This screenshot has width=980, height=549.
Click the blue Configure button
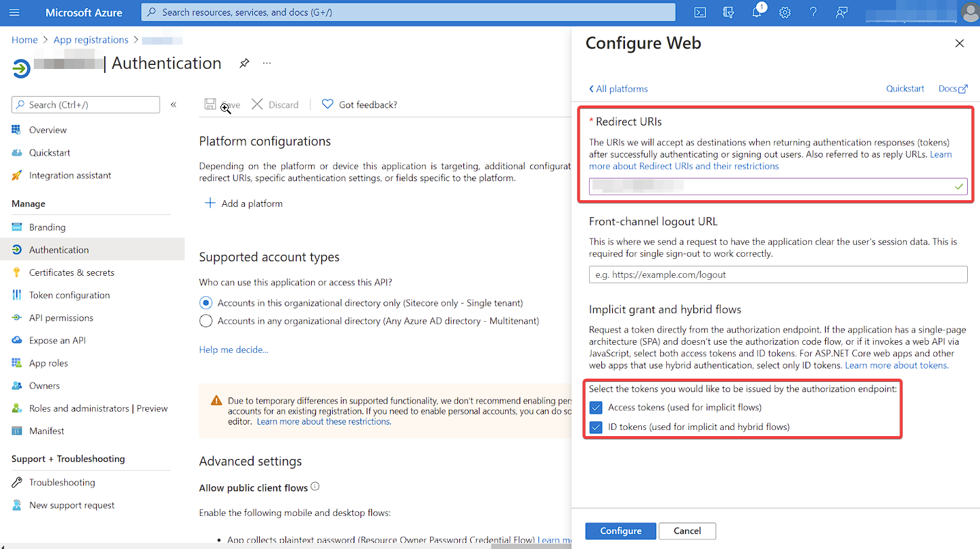coord(620,531)
